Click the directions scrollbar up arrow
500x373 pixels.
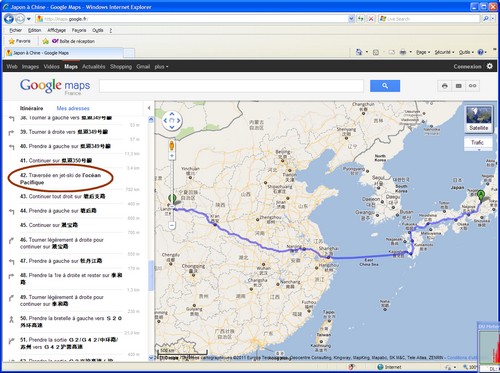point(151,119)
